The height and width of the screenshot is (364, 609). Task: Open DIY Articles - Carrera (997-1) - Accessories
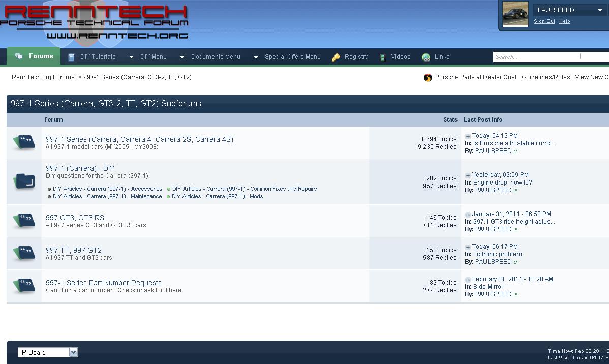click(x=108, y=189)
